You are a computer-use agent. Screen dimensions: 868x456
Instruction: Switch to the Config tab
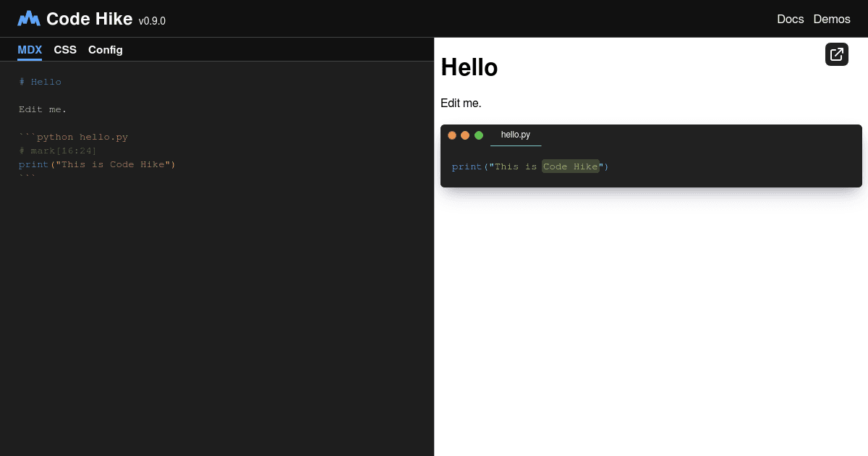tap(105, 49)
